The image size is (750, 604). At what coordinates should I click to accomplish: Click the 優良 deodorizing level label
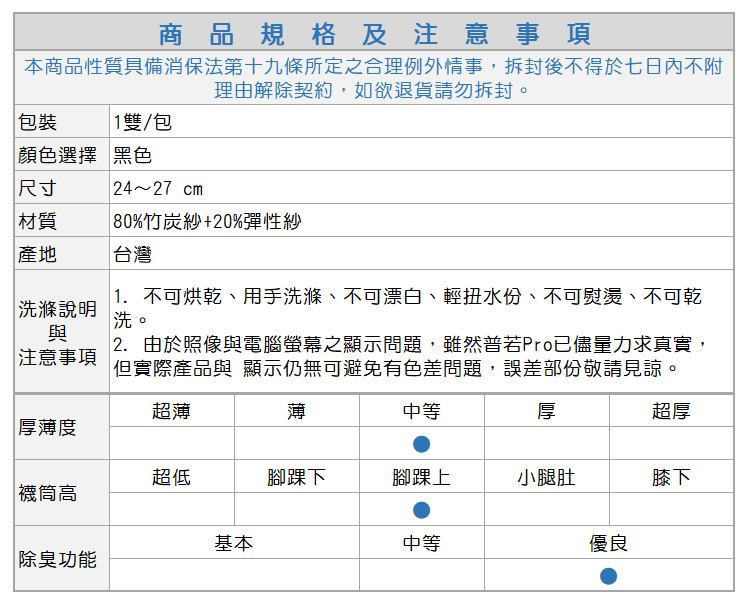608,543
